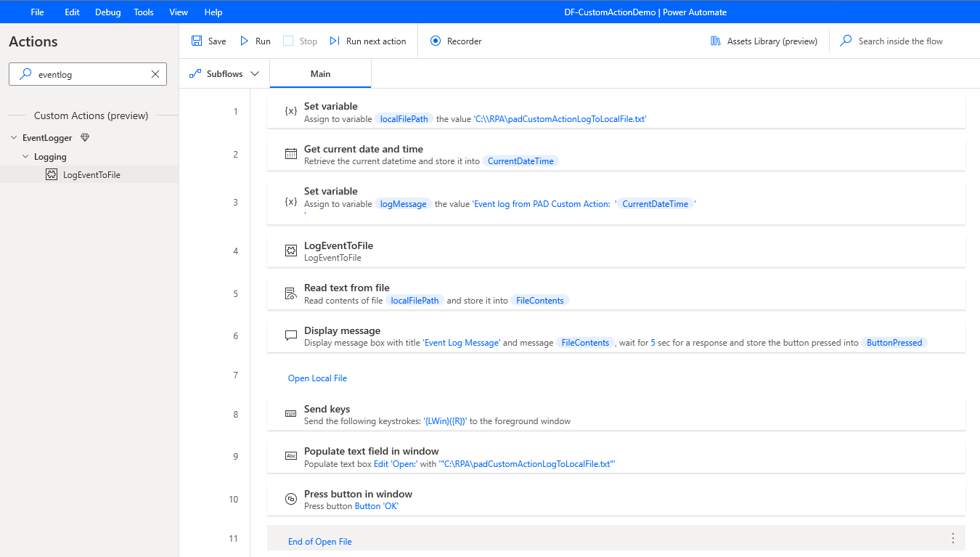
Task: Click the magnifier icon beside Search inside the flow
Action: pos(846,41)
